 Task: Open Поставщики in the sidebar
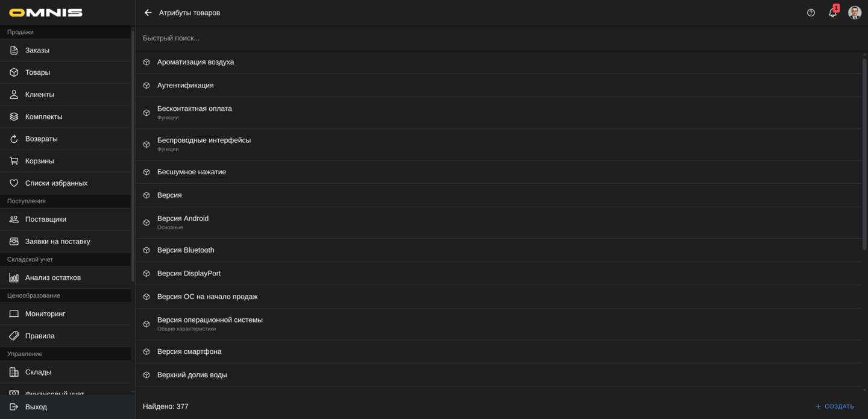46,219
